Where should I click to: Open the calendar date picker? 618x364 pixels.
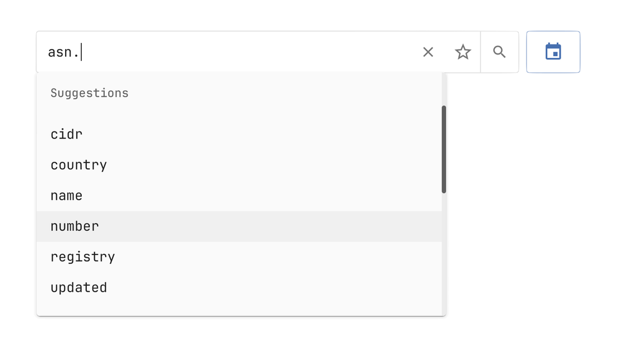pyautogui.click(x=553, y=52)
